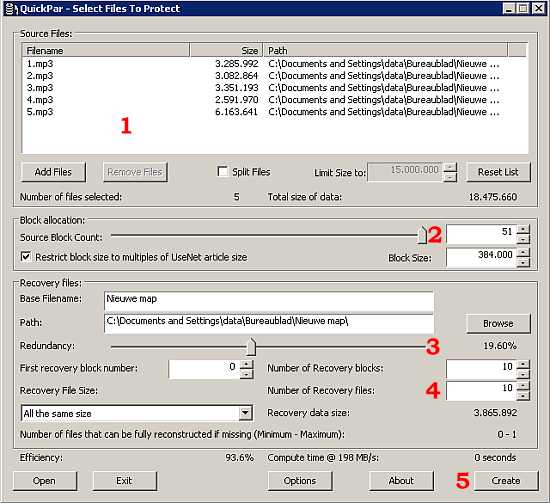550x503 pixels.
Task: Click the Number of Recovery blocks field
Action: (x=481, y=369)
